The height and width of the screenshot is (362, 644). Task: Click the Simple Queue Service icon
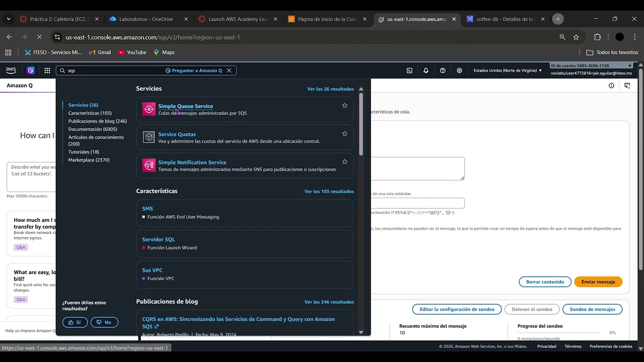[x=148, y=109]
